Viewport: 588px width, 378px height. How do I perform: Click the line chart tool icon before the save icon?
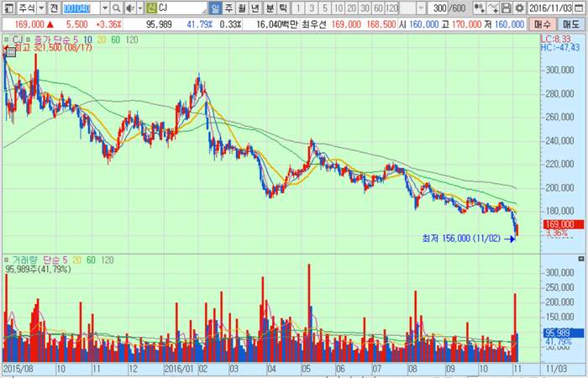[x=492, y=8]
